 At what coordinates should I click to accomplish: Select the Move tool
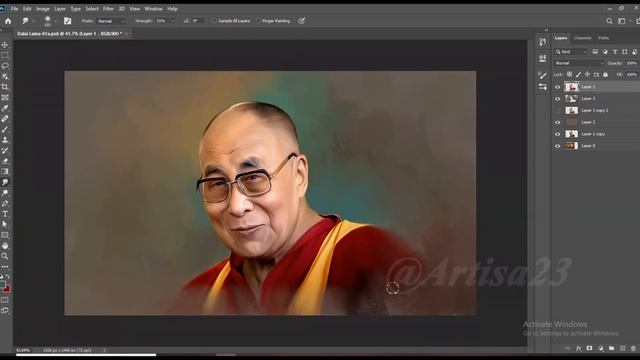coord(5,44)
